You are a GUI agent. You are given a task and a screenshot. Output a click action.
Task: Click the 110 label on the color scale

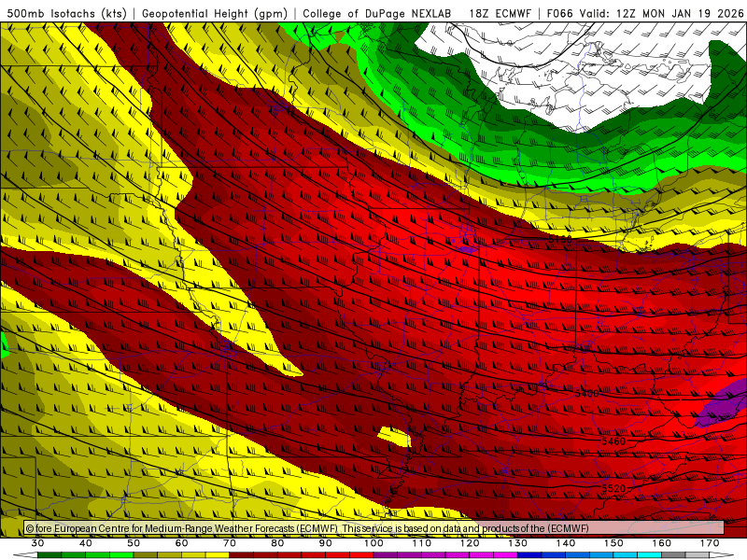pyautogui.click(x=422, y=543)
